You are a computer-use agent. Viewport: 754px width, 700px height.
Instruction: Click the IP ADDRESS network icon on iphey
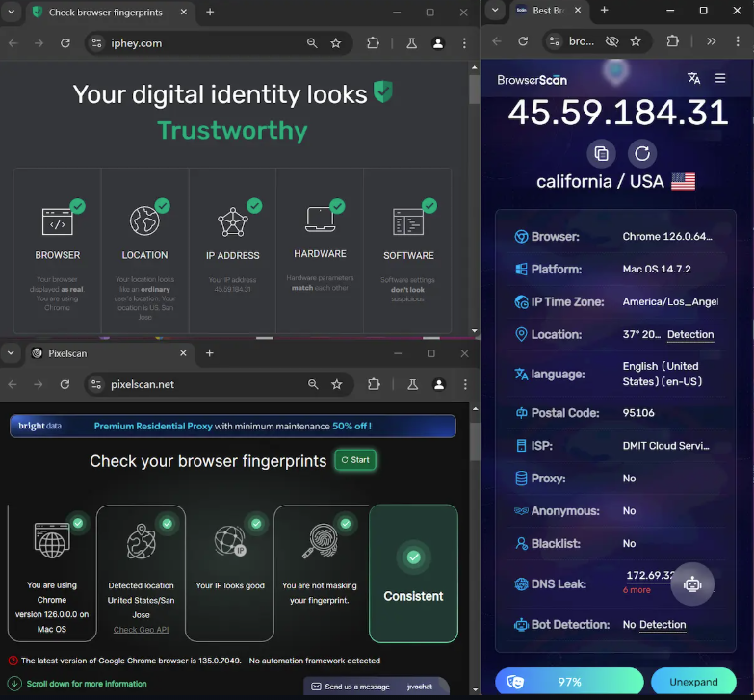pos(233,221)
